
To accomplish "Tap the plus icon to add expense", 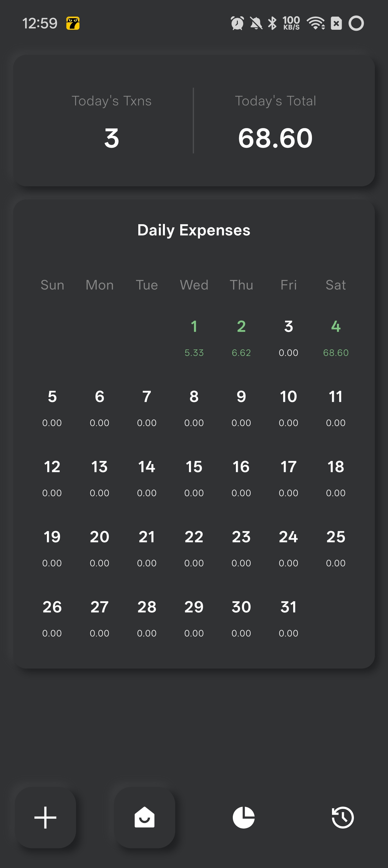I will point(45,817).
